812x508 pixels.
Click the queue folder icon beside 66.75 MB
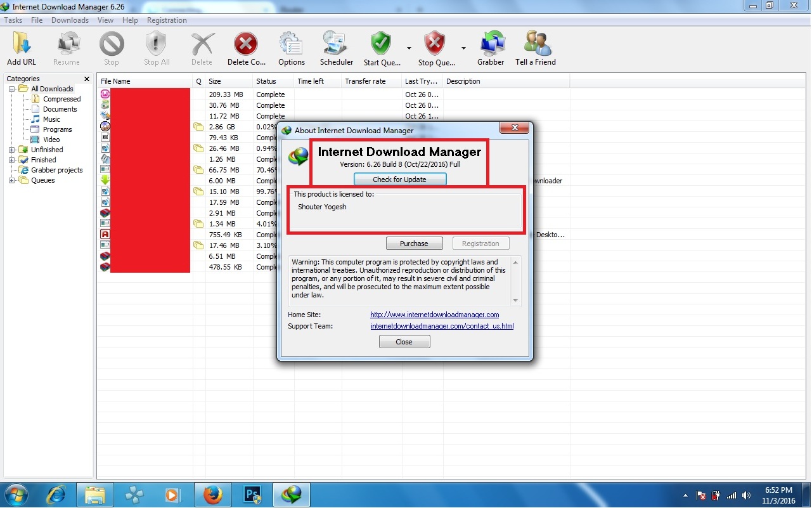point(198,170)
